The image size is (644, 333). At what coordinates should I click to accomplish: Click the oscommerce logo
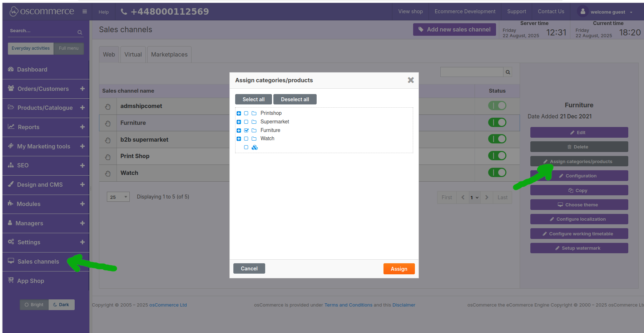click(x=42, y=11)
